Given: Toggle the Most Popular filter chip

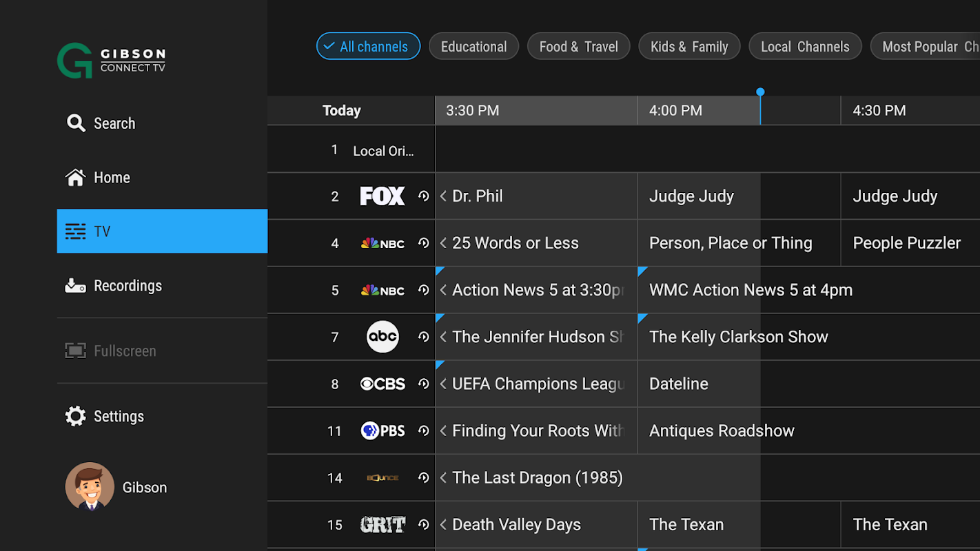Looking at the screenshot, I should 925,46.
